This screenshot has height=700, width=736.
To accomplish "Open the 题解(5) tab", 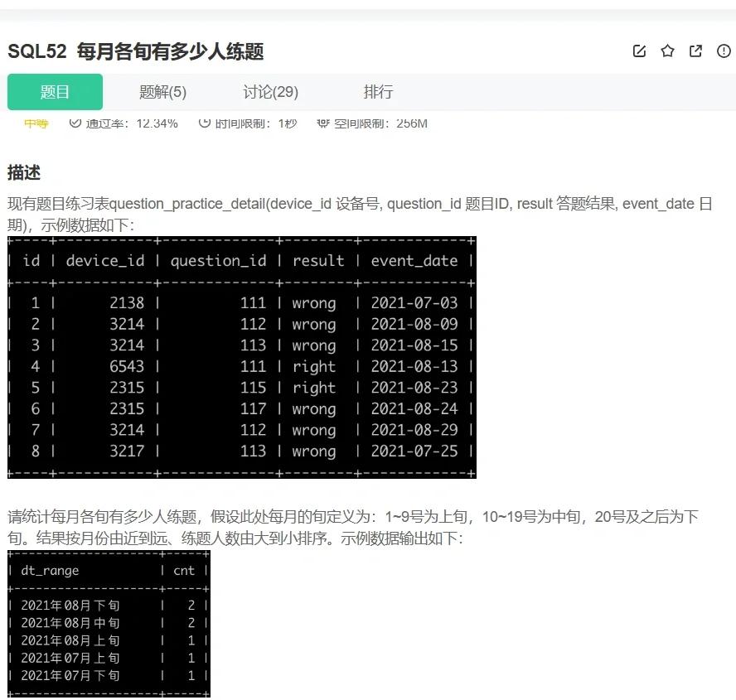I will (x=163, y=92).
